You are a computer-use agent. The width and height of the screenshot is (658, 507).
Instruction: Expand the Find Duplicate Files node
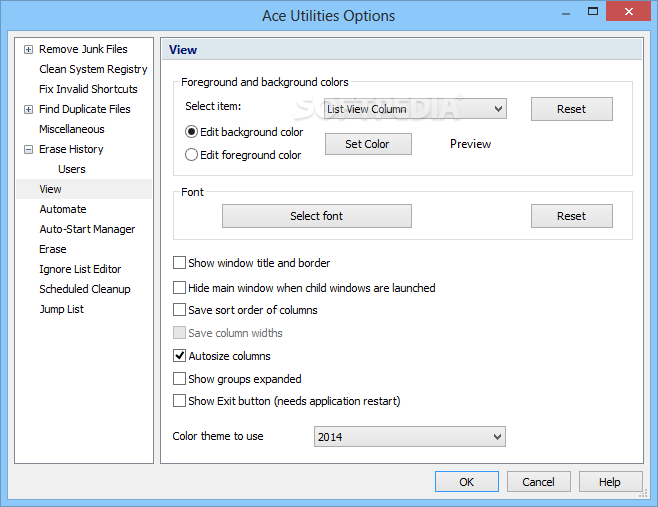[28, 110]
